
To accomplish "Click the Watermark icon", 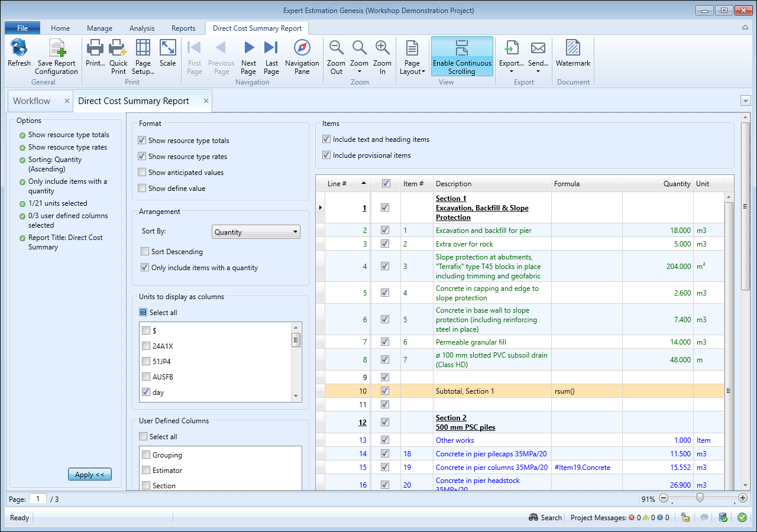I will (572, 48).
